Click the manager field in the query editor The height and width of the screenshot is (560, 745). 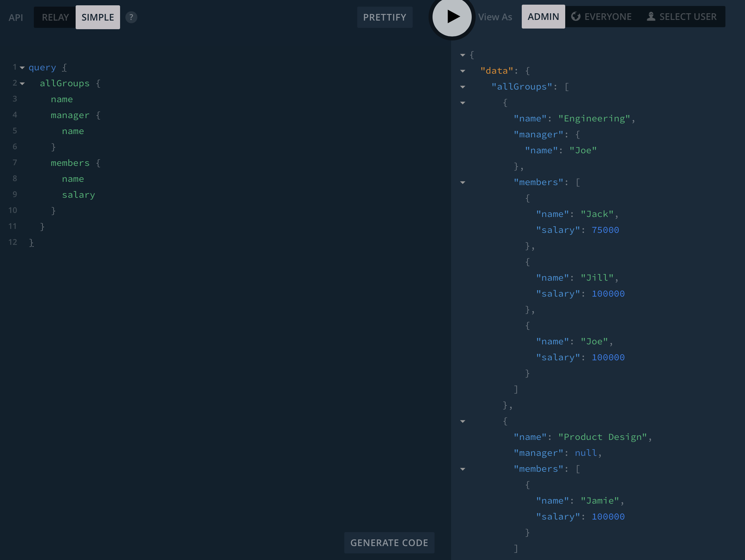[x=70, y=115]
